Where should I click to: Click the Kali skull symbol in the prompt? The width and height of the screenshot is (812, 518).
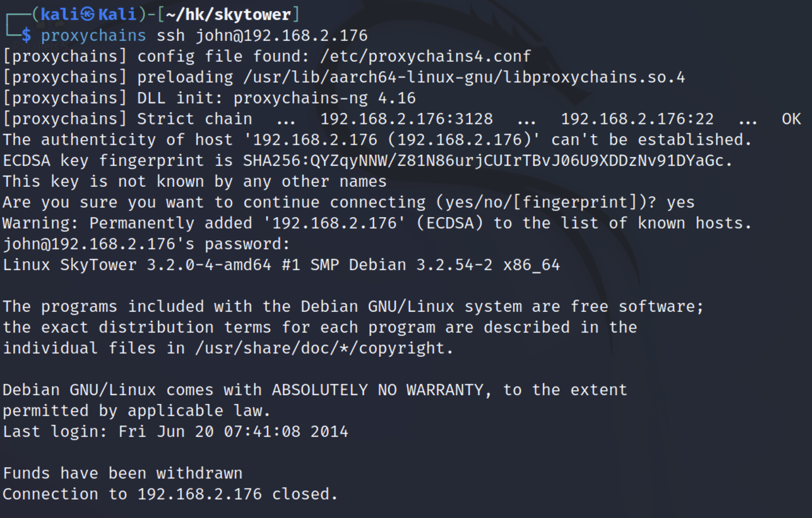[x=87, y=14]
